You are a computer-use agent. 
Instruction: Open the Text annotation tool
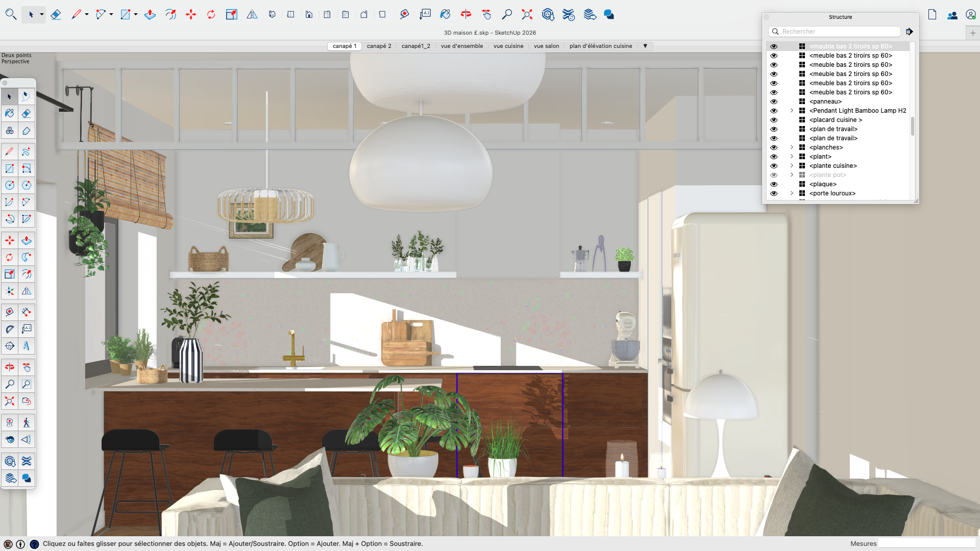click(426, 14)
